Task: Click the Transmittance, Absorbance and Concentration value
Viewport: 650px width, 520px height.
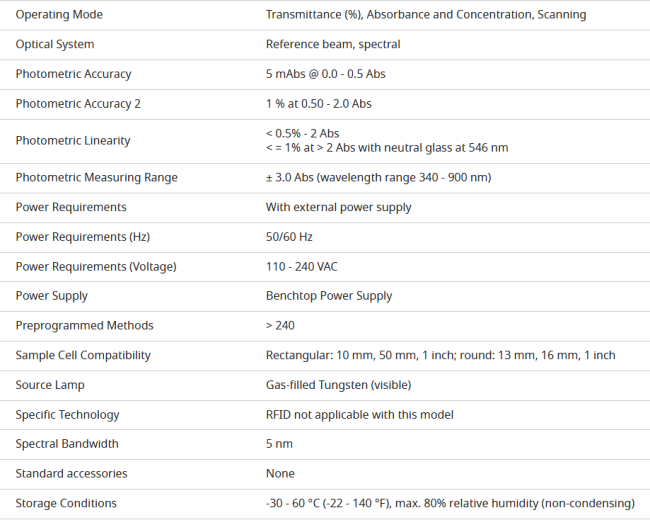Action: point(426,15)
